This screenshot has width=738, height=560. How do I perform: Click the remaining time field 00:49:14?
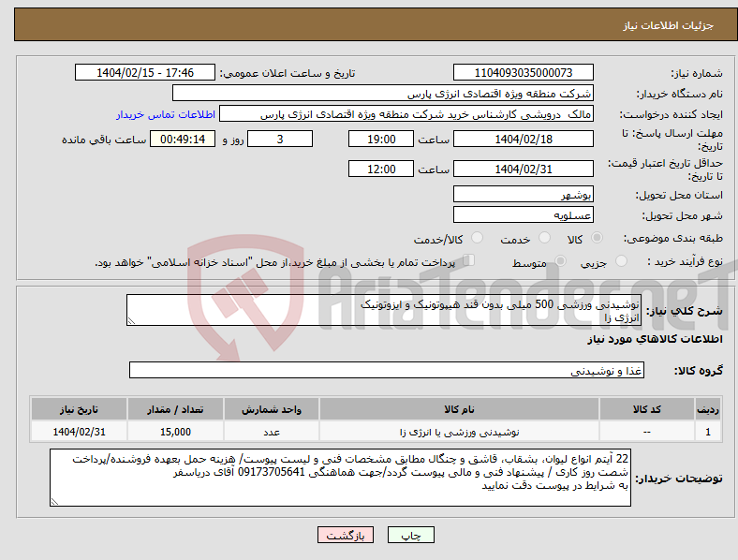click(183, 139)
